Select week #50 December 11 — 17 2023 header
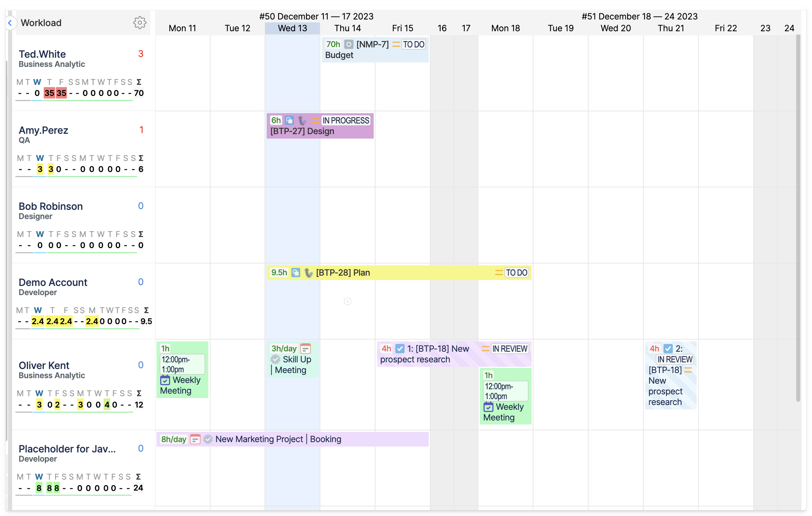The height and width of the screenshot is (516, 812). tap(316, 17)
